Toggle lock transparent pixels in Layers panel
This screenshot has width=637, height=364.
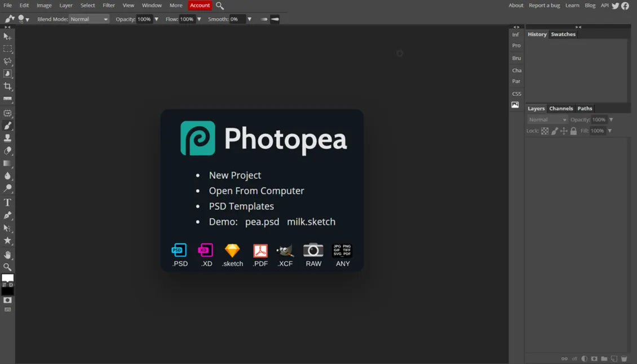(x=545, y=131)
